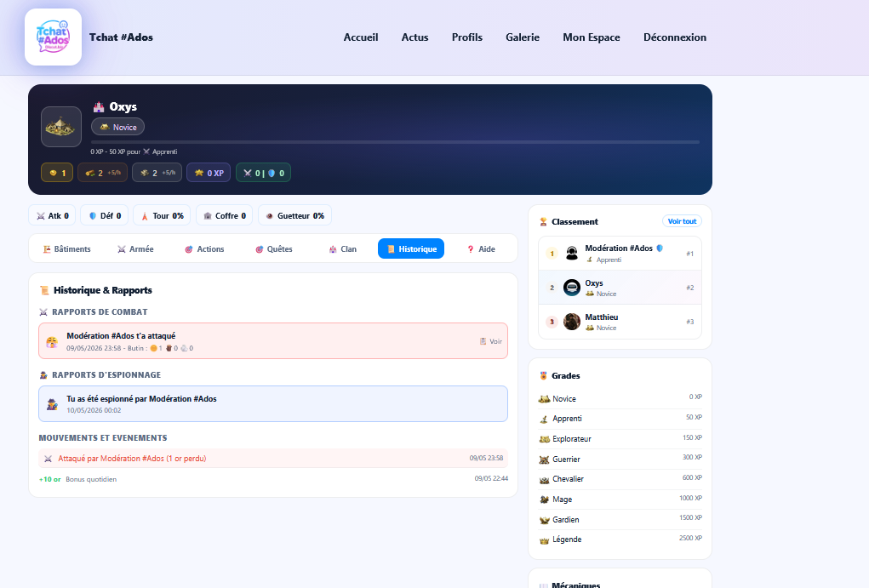Click the Gardien grade row icon

pos(544,520)
